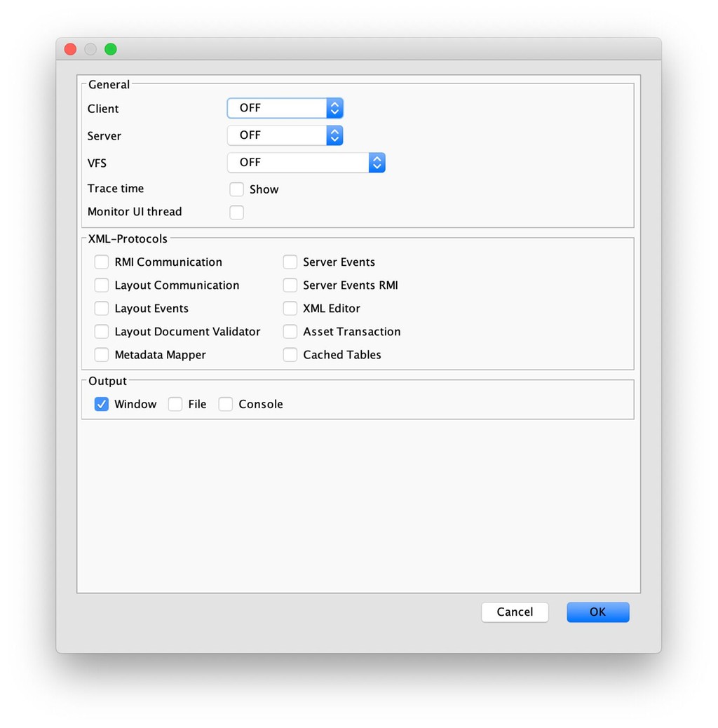Select the Metadata Mapper checkbox

[102, 355]
